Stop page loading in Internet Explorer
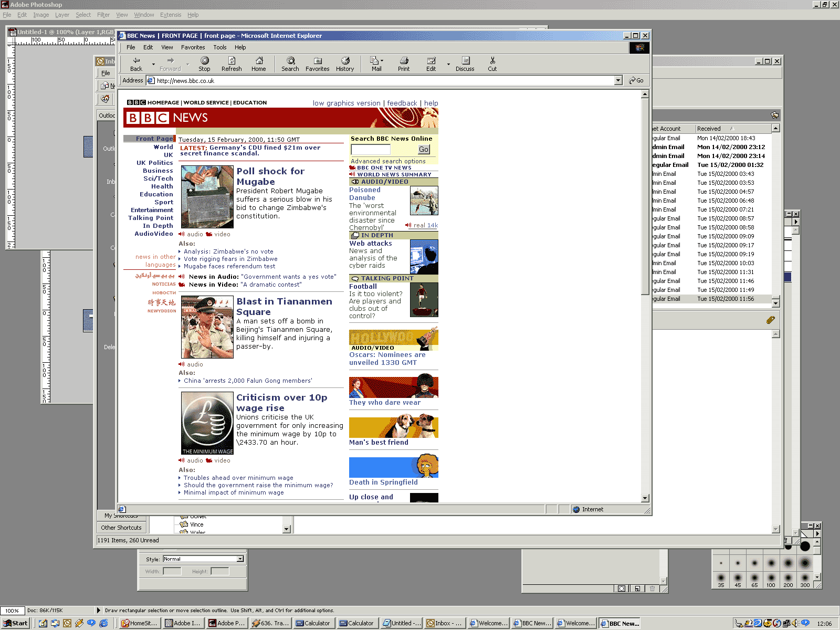 point(204,64)
